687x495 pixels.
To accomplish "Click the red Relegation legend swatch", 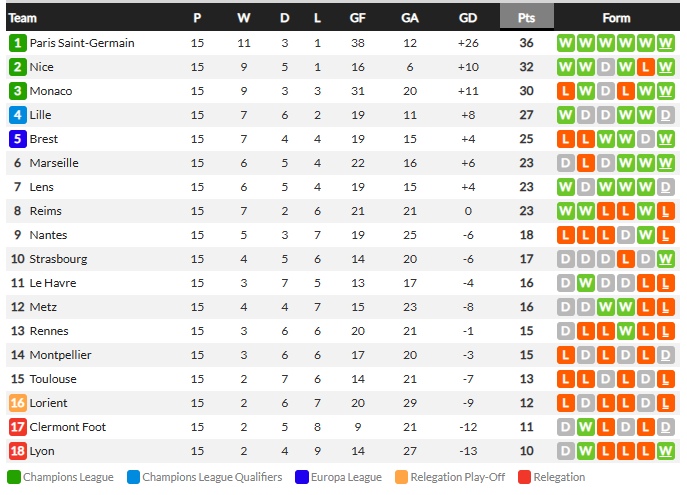I will [x=524, y=477].
